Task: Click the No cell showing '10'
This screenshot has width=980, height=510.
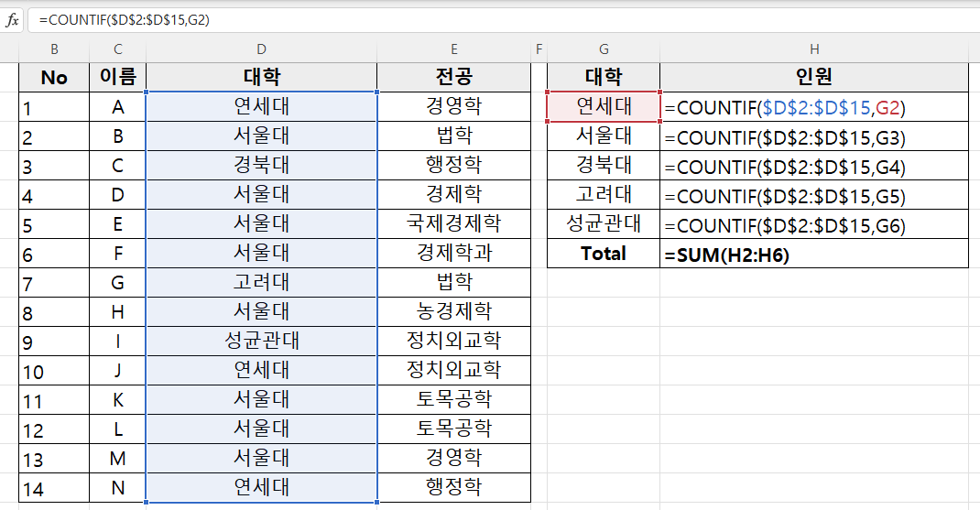Action: [x=54, y=371]
